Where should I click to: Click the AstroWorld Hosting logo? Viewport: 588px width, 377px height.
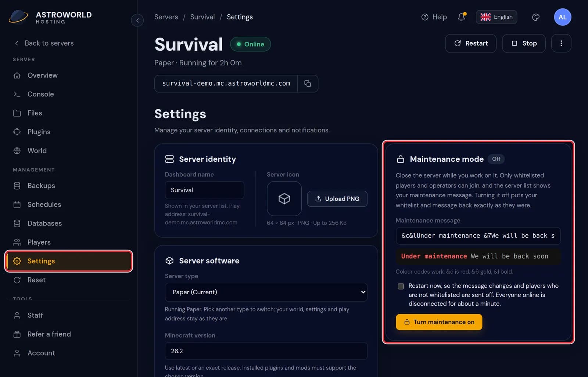(x=50, y=17)
